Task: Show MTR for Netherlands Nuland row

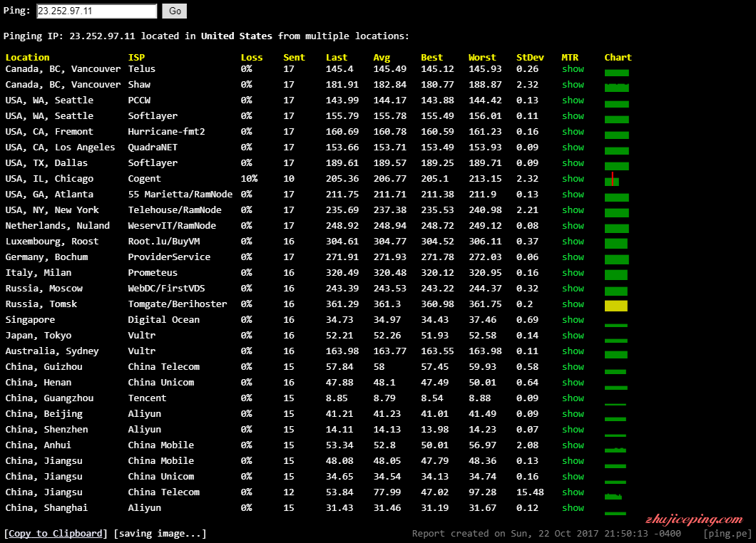Action: tap(573, 225)
